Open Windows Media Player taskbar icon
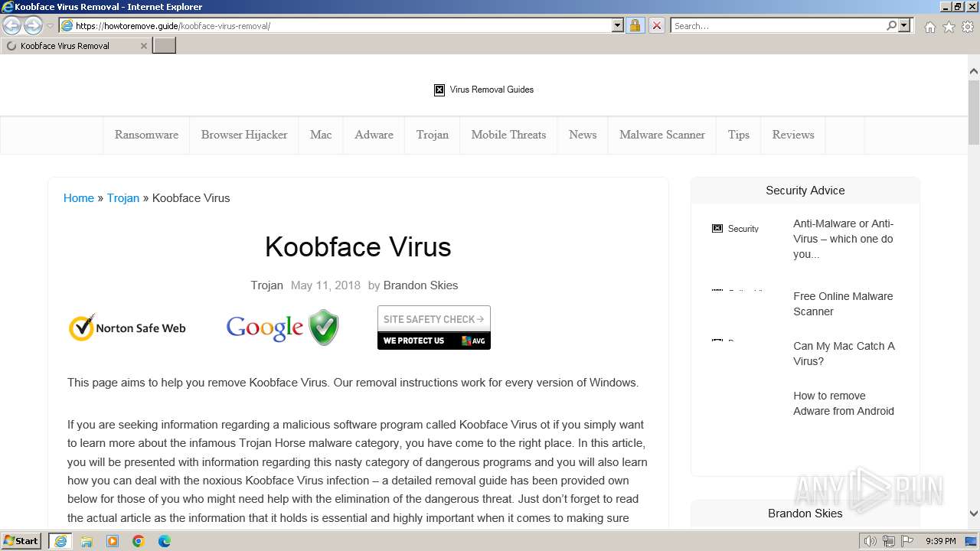 pos(113,541)
